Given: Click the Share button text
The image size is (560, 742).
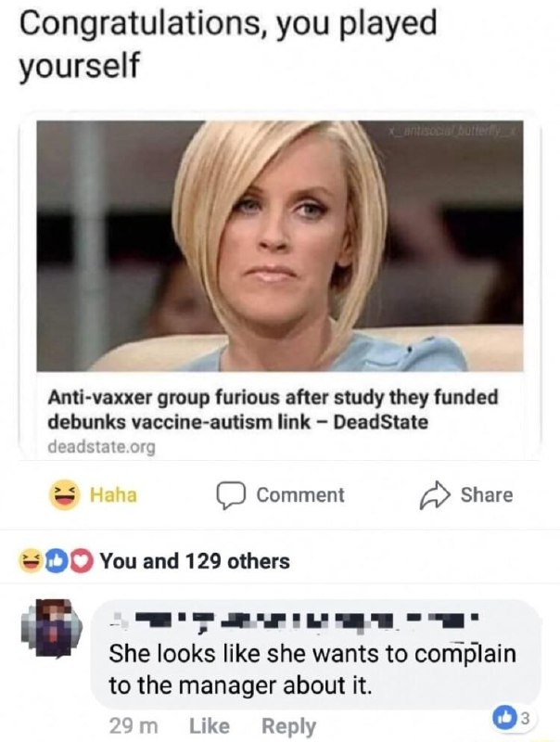Looking at the screenshot, I should [x=487, y=495].
